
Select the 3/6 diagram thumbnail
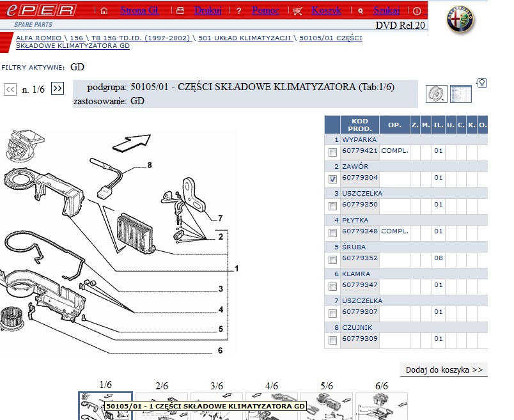pos(217,406)
